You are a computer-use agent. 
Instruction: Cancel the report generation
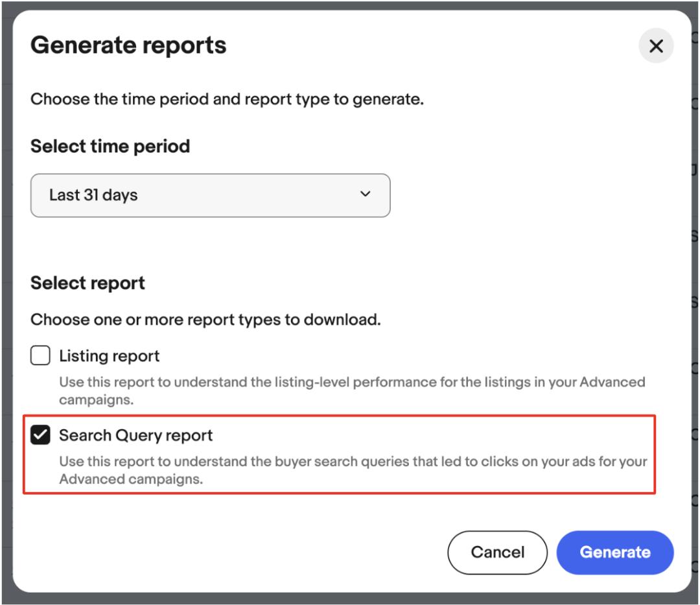[497, 552]
